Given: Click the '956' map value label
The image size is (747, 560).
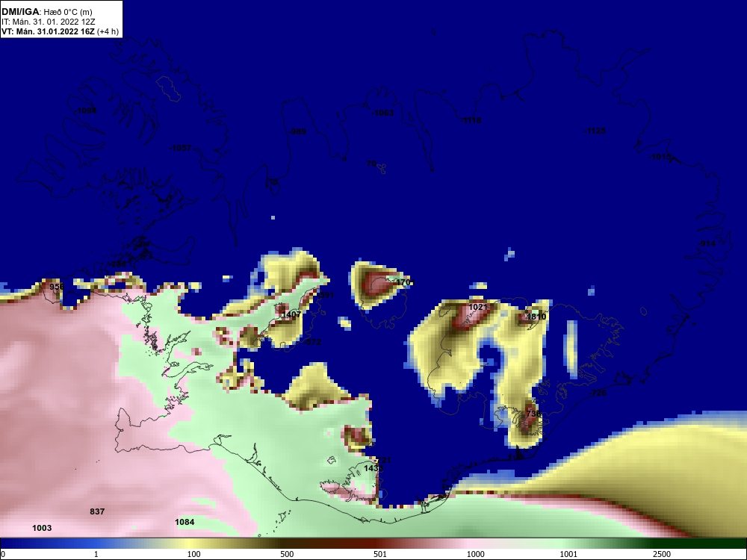Looking at the screenshot, I should (x=57, y=287).
